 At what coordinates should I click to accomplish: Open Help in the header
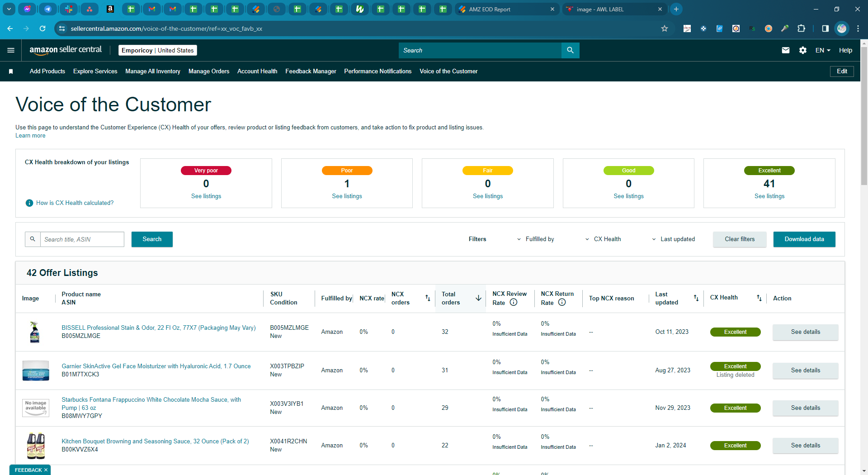click(x=845, y=50)
